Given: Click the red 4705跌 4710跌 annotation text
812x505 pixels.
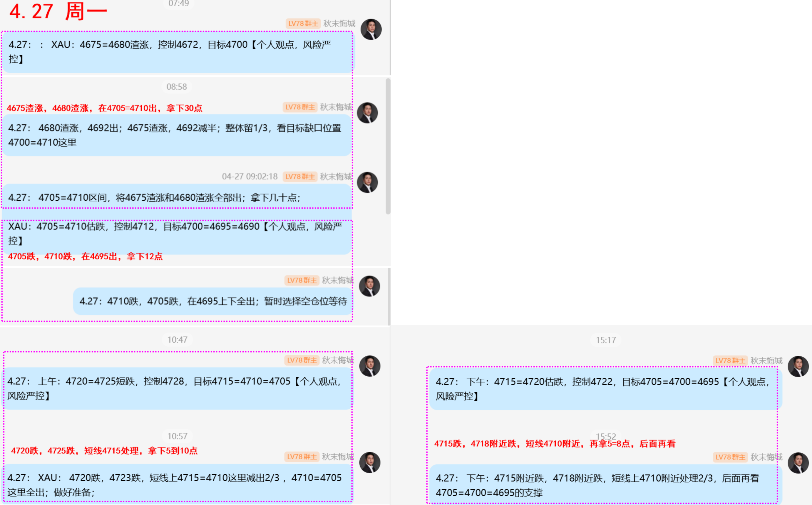Looking at the screenshot, I should pyautogui.click(x=86, y=256).
